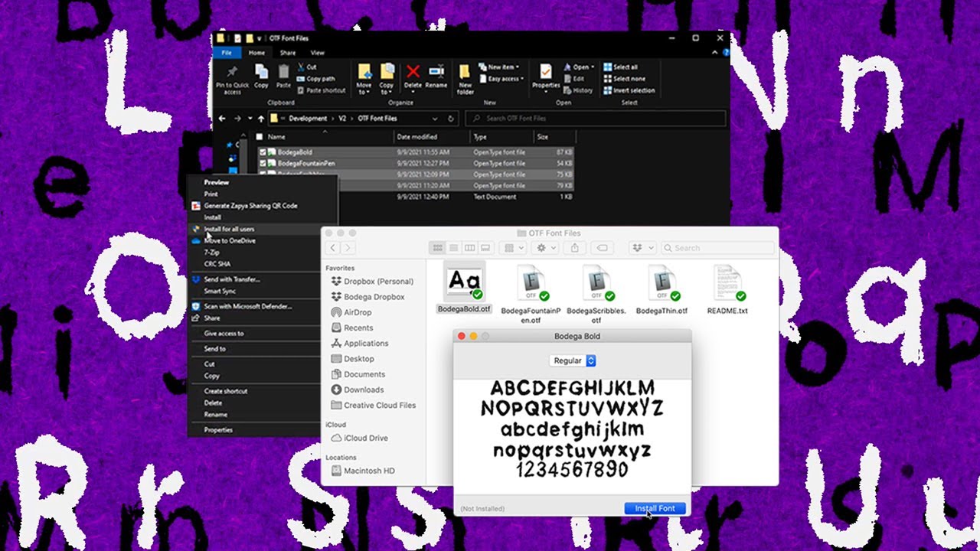Switch Finder to column view
Image resolution: width=980 pixels, height=551 pixels.
(469, 248)
